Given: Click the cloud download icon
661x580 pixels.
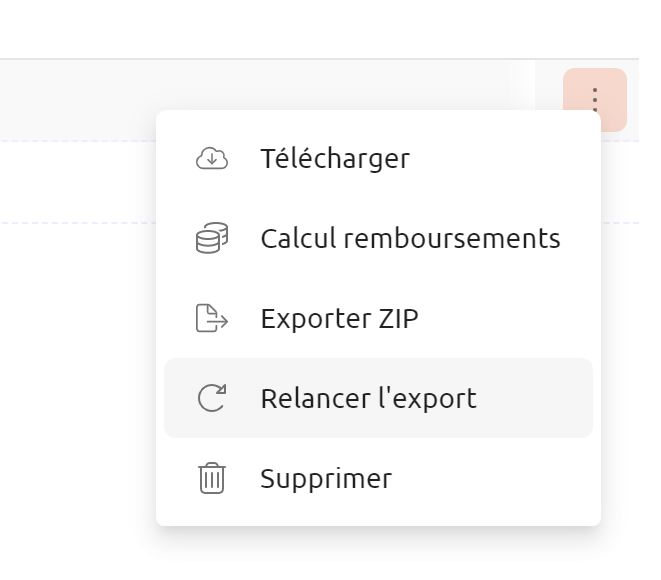Looking at the screenshot, I should [212, 158].
